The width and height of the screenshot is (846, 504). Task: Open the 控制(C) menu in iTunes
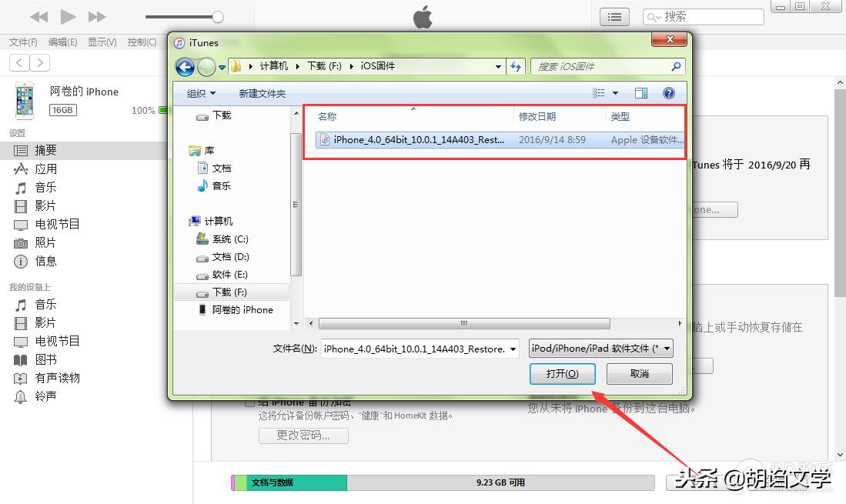click(x=142, y=42)
